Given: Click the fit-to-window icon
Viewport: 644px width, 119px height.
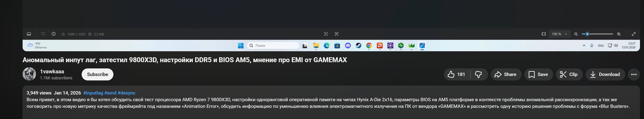Looking at the screenshot, I should (x=544, y=34).
